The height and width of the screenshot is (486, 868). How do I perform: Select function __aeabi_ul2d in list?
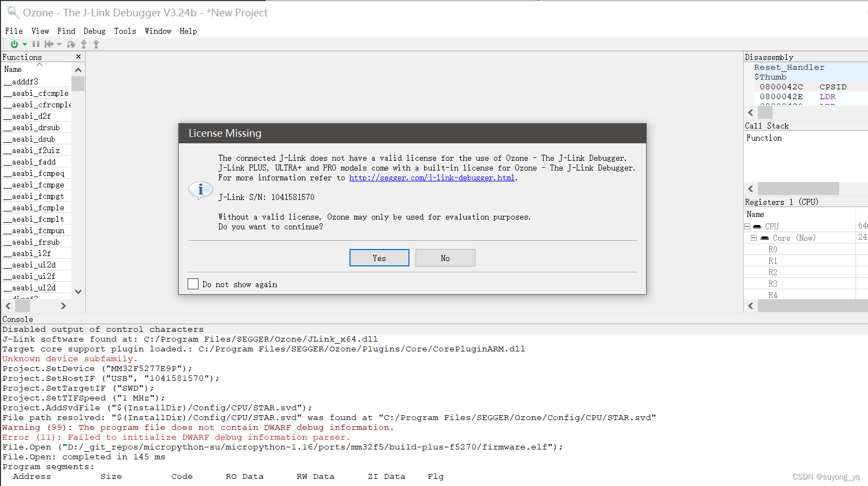(36, 288)
